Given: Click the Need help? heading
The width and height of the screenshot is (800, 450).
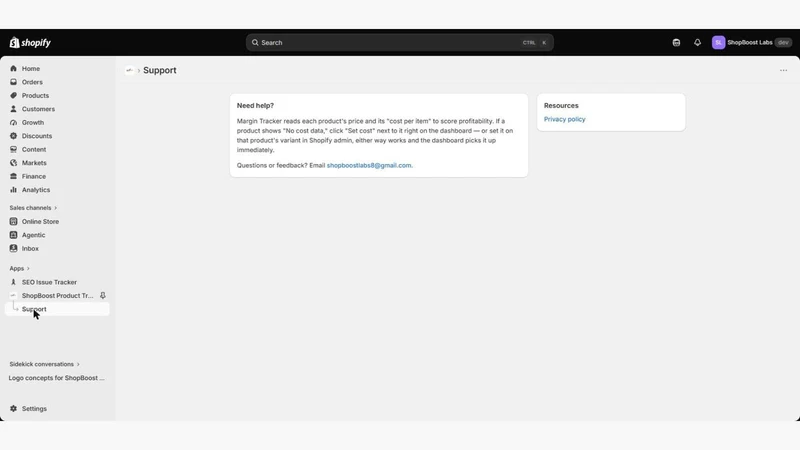Looking at the screenshot, I should [x=255, y=106].
